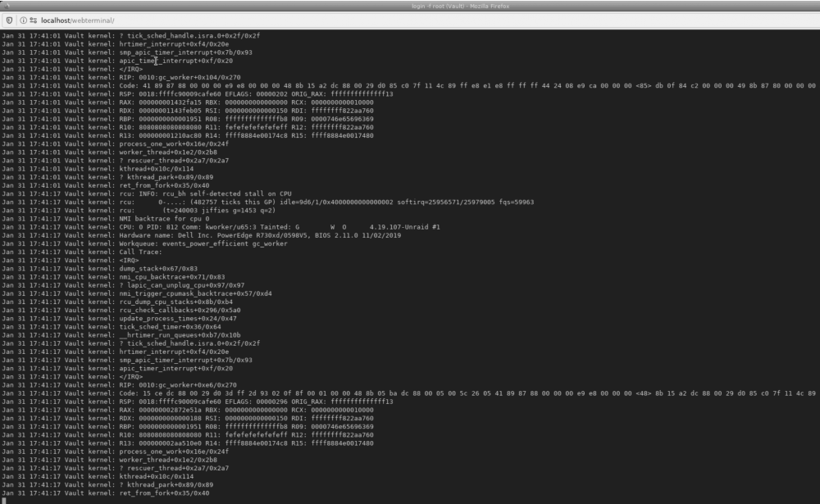The width and height of the screenshot is (820, 504).
Task: Click 17:41:01 line "kthread+0x10c/0x114"
Action: pyautogui.click(x=157, y=169)
